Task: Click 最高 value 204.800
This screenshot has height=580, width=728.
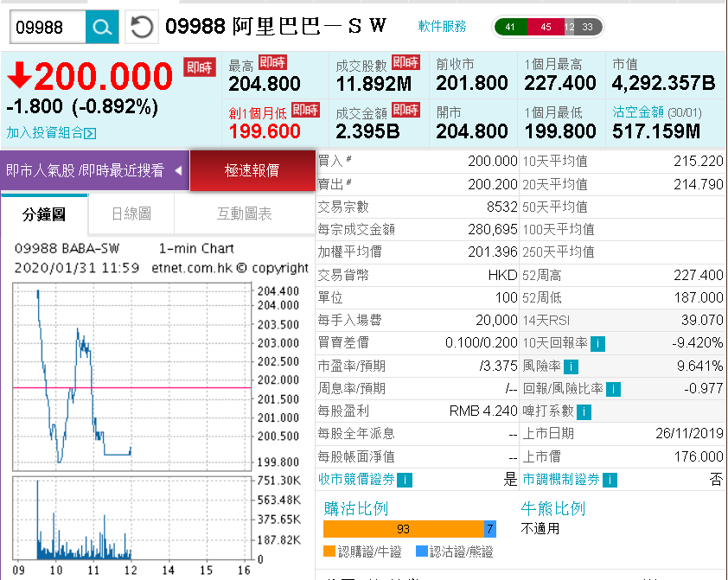Action: [265, 84]
